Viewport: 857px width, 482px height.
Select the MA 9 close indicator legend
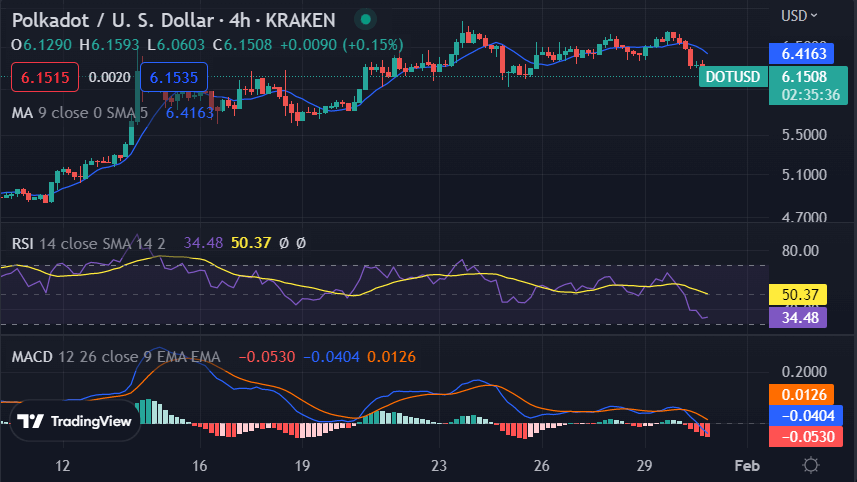(x=80, y=113)
